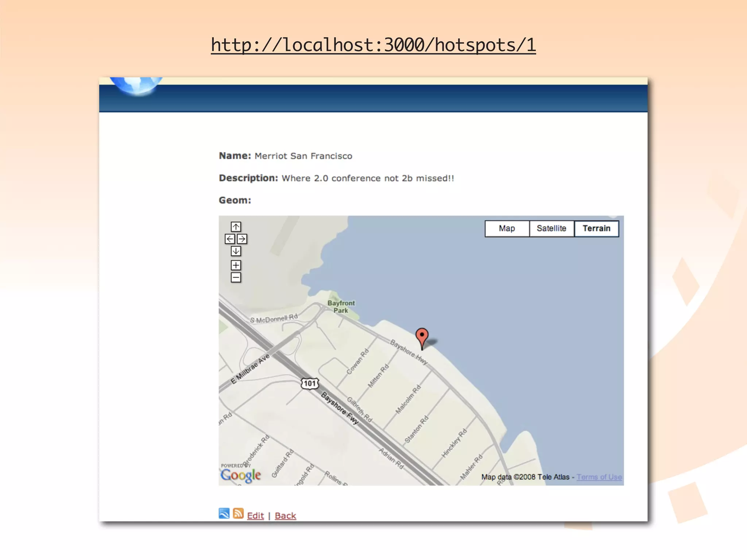
Task: Open the Edit link
Action: point(255,516)
